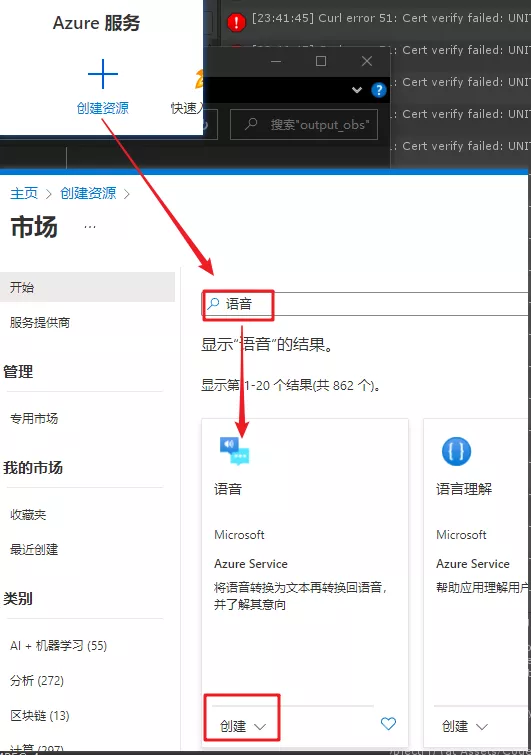The width and height of the screenshot is (531, 755).
Task: Go to the 主页 breadcrumb link
Action: click(x=24, y=193)
